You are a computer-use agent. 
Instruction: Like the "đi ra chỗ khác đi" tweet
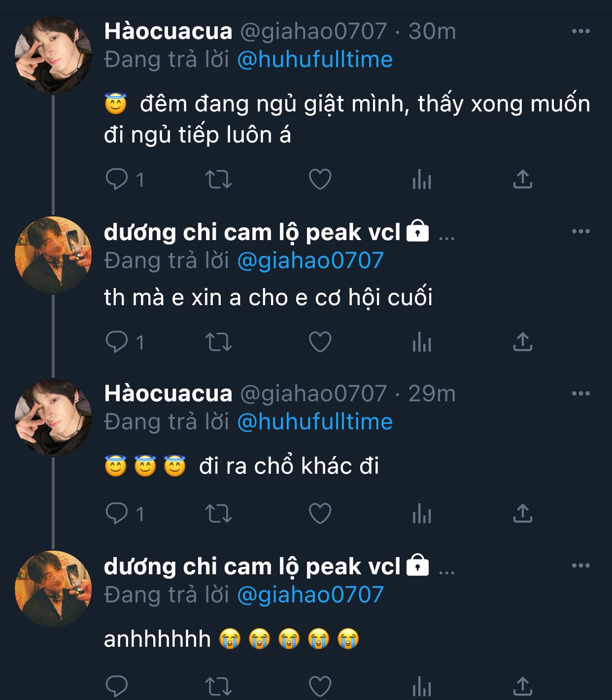(x=320, y=514)
